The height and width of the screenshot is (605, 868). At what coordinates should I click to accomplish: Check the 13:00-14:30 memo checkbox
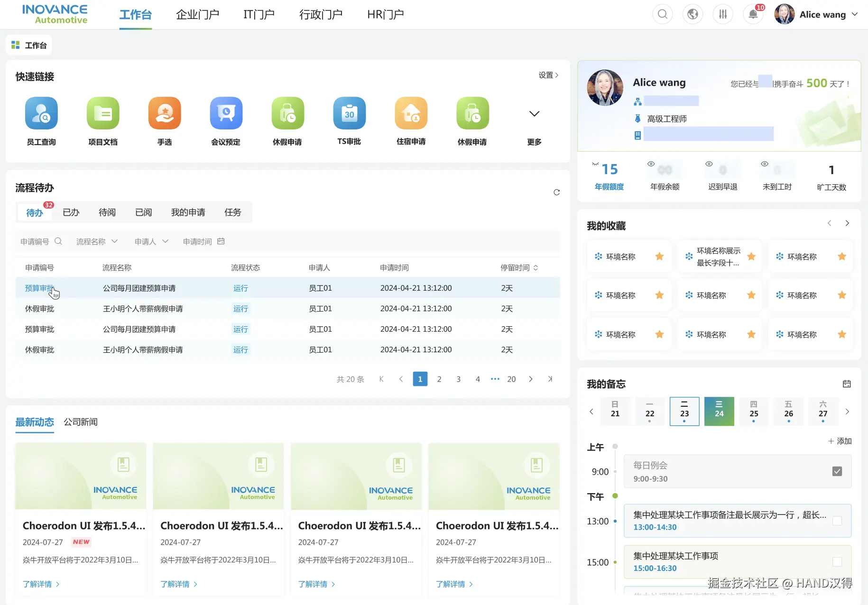click(837, 521)
